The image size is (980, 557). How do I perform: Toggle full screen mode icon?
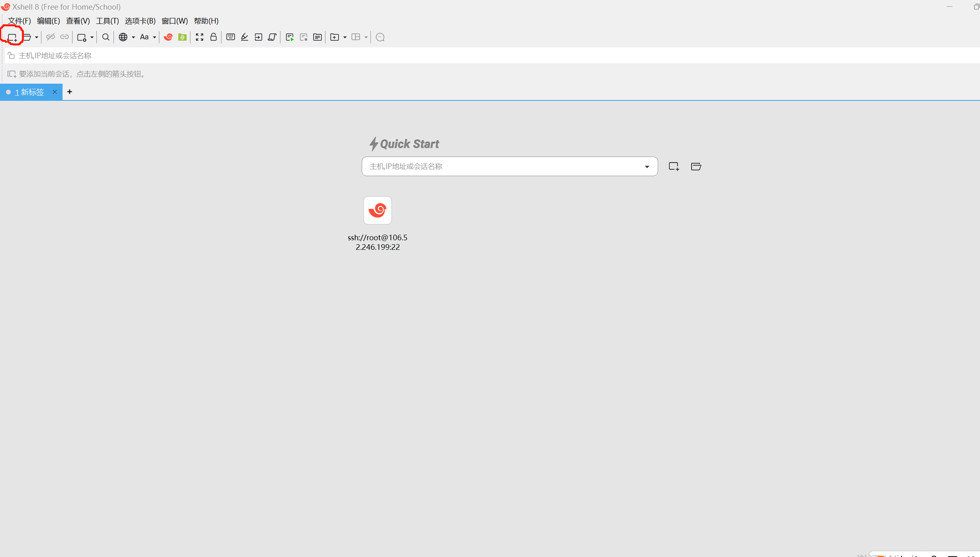[200, 37]
